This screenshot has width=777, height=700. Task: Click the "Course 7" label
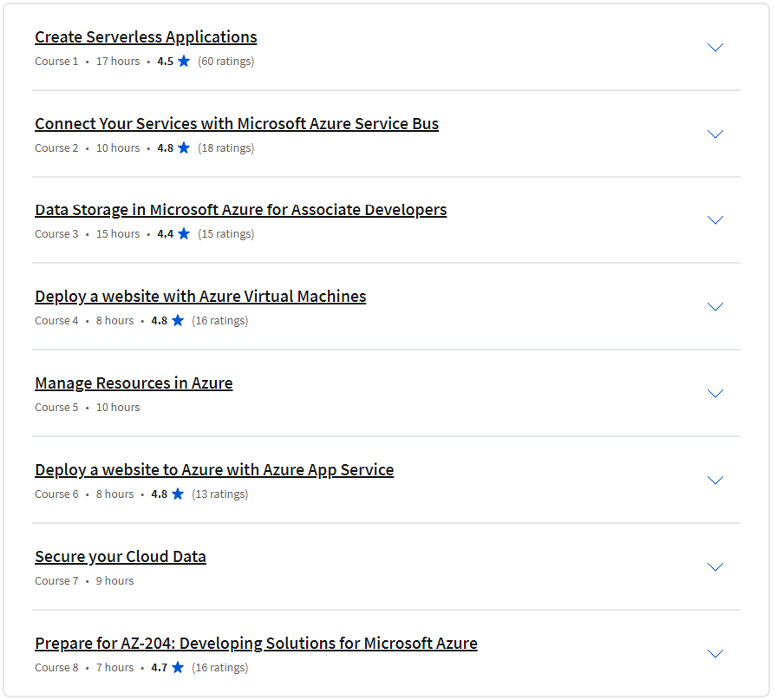click(56, 580)
